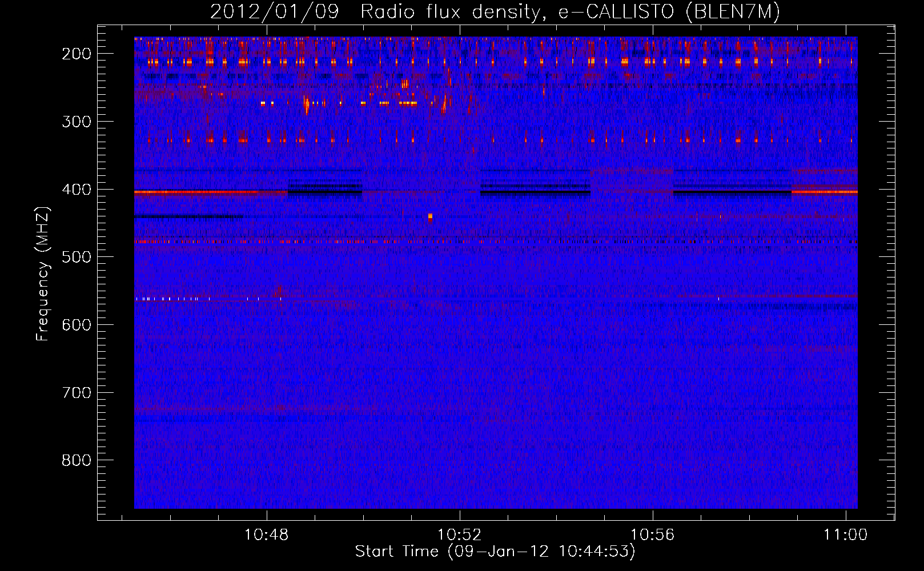Click the 400 frequency tick label
The width and height of the screenshot is (924, 571).
(x=77, y=190)
